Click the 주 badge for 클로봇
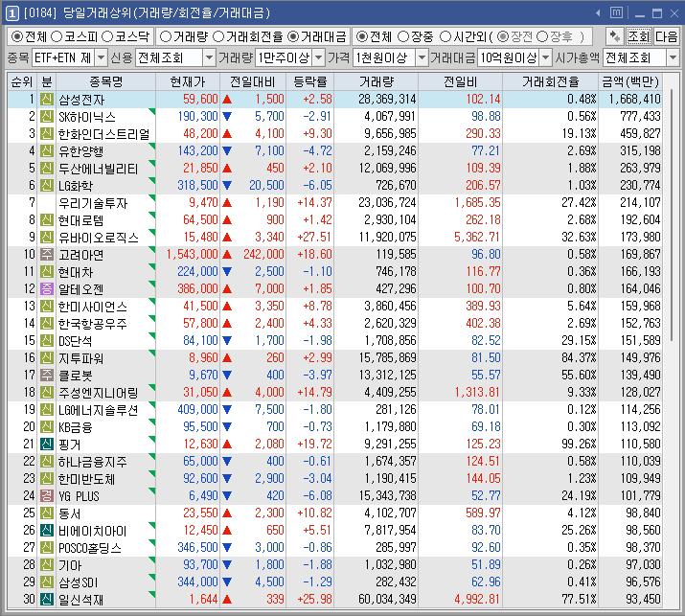685x616 pixels. point(46,375)
